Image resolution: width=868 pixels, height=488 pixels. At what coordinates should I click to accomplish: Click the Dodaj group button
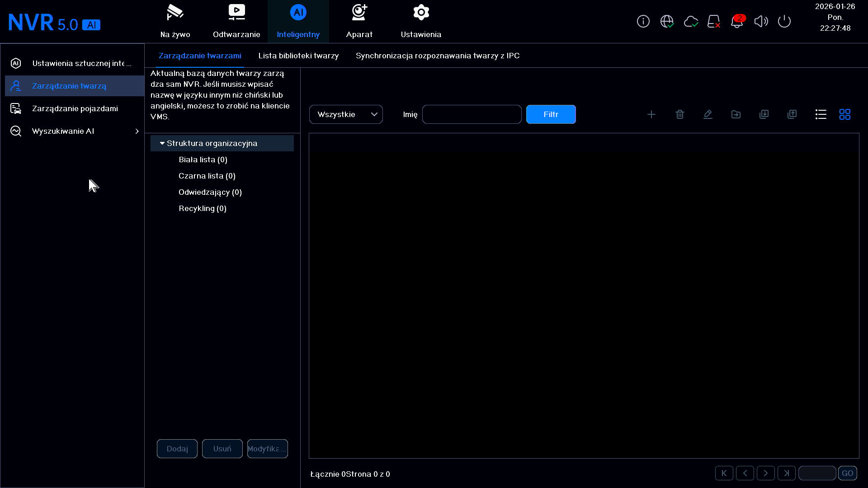[177, 449]
